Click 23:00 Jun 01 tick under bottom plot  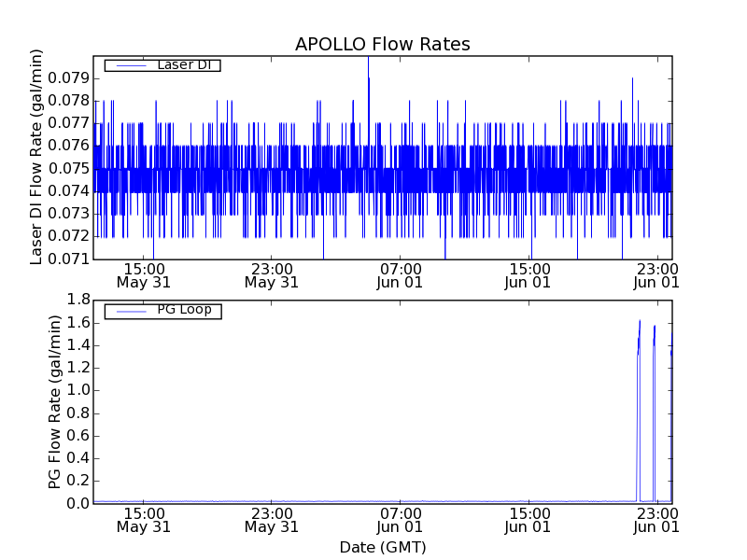[657, 520]
